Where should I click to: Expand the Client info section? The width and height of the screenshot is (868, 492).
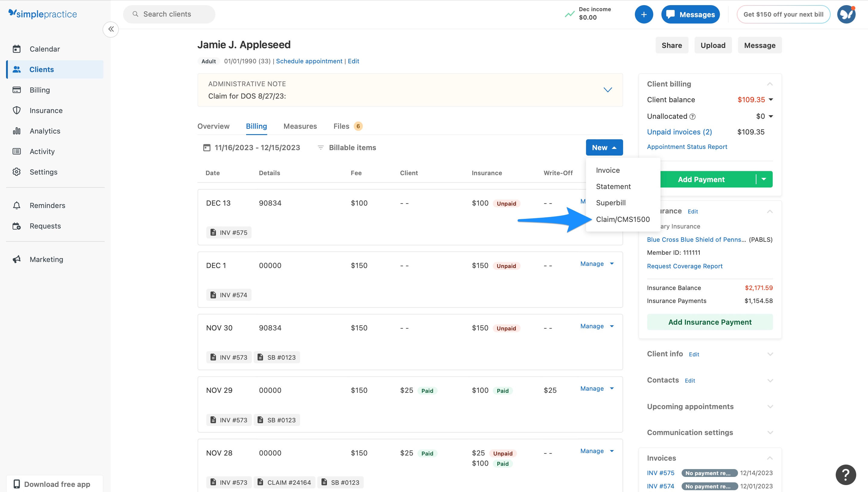coord(770,354)
